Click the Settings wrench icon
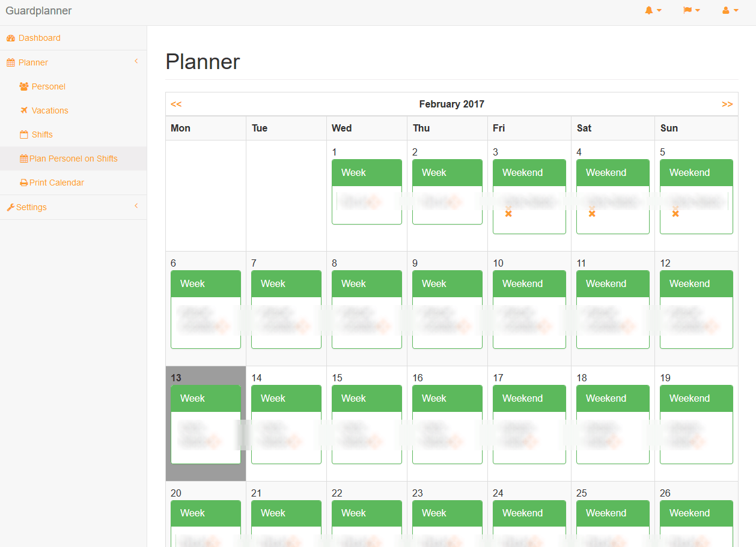The image size is (756, 547). (10, 207)
